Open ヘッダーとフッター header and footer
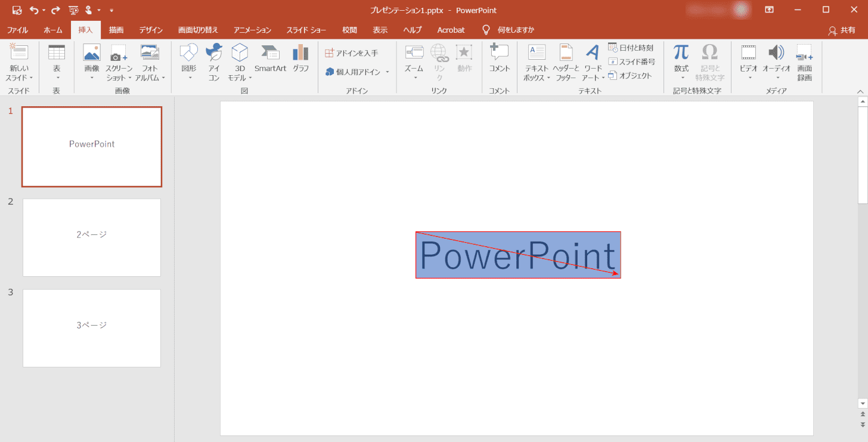The width and height of the screenshot is (868, 442). pos(566,63)
